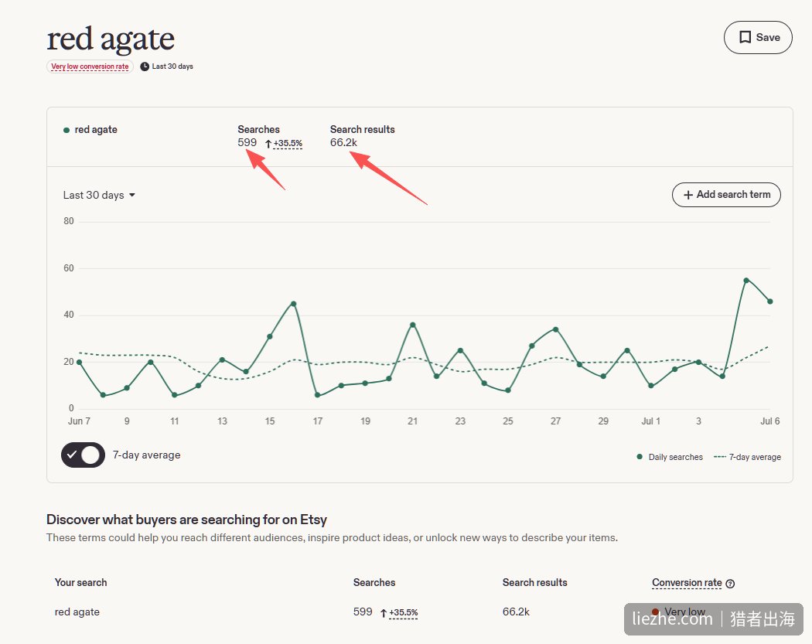Click the Search results column header in table
This screenshot has height=644, width=812.
tap(534, 582)
